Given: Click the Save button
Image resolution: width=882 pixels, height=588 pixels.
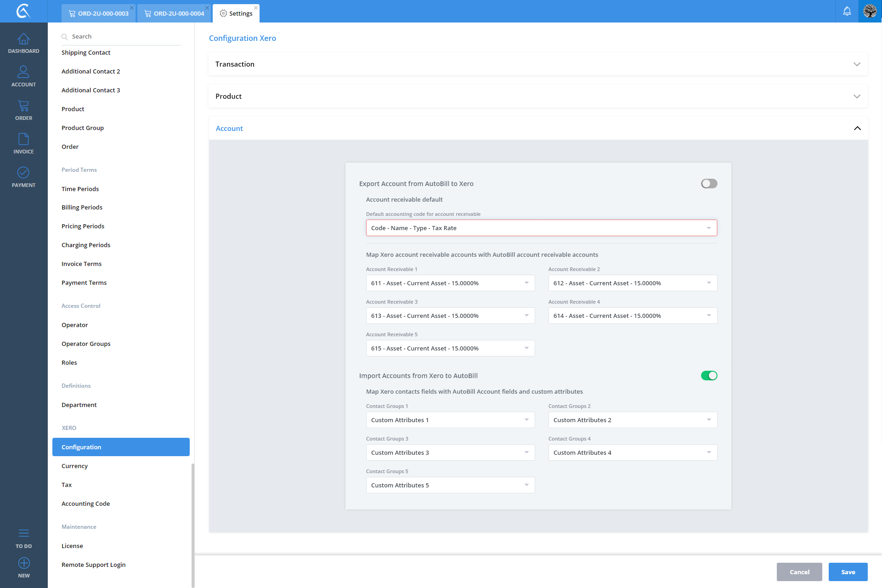Looking at the screenshot, I should [848, 572].
